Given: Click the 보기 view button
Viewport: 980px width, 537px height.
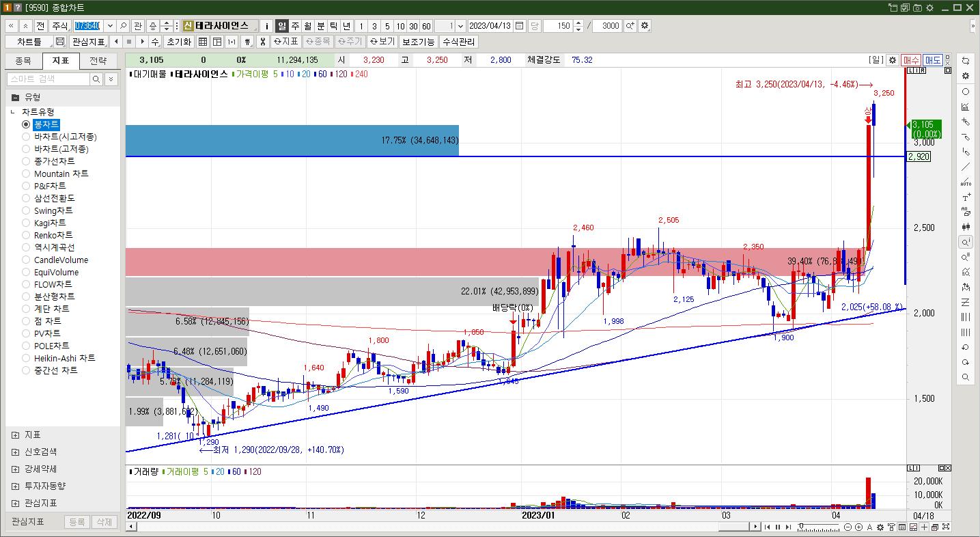Looking at the screenshot, I should click(382, 42).
